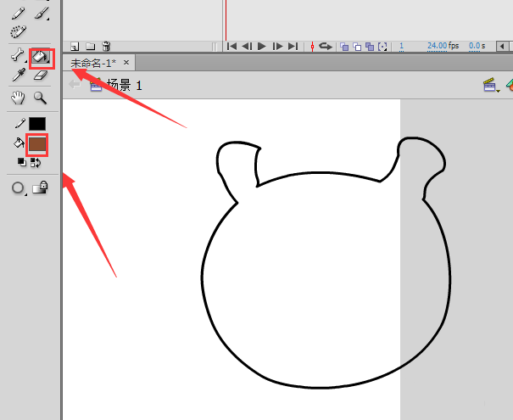Viewport: 513px width, 420px height.
Task: Swap stroke and fill colors
Action: (x=36, y=162)
